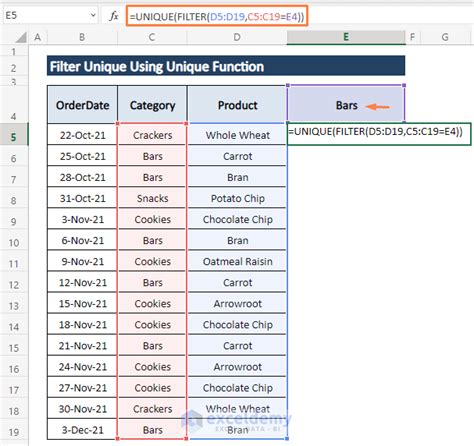Click the date cell 3-Nov-21
Viewport: 474px width, 446px height.
point(82,219)
